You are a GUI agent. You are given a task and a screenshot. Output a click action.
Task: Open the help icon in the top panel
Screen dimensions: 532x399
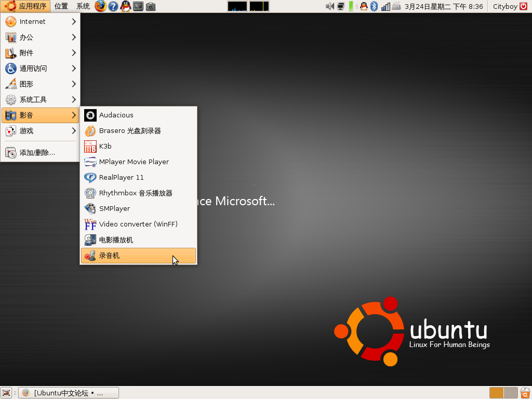[113, 6]
